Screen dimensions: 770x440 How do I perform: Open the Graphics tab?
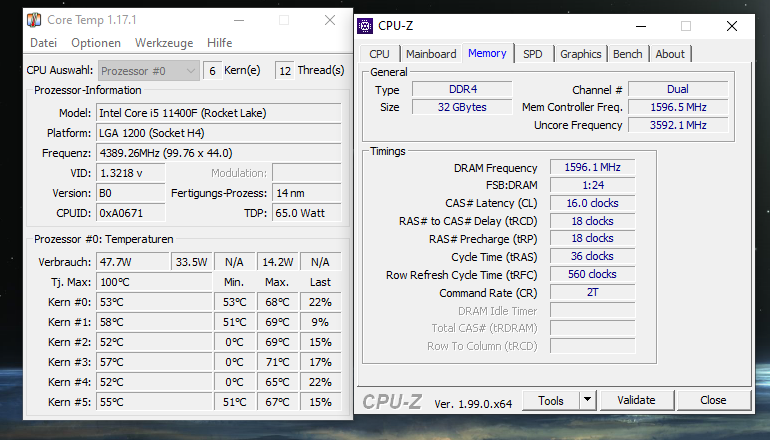coord(580,54)
